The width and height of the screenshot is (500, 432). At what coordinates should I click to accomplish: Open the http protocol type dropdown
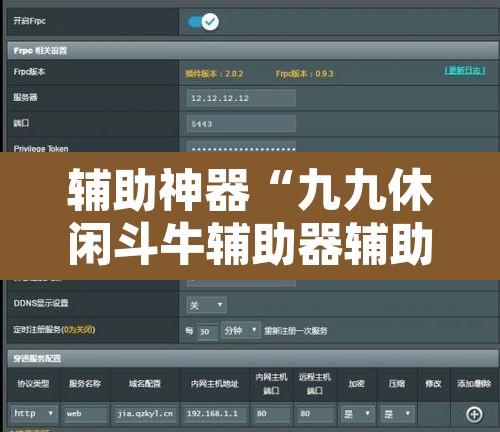[x=34, y=414]
